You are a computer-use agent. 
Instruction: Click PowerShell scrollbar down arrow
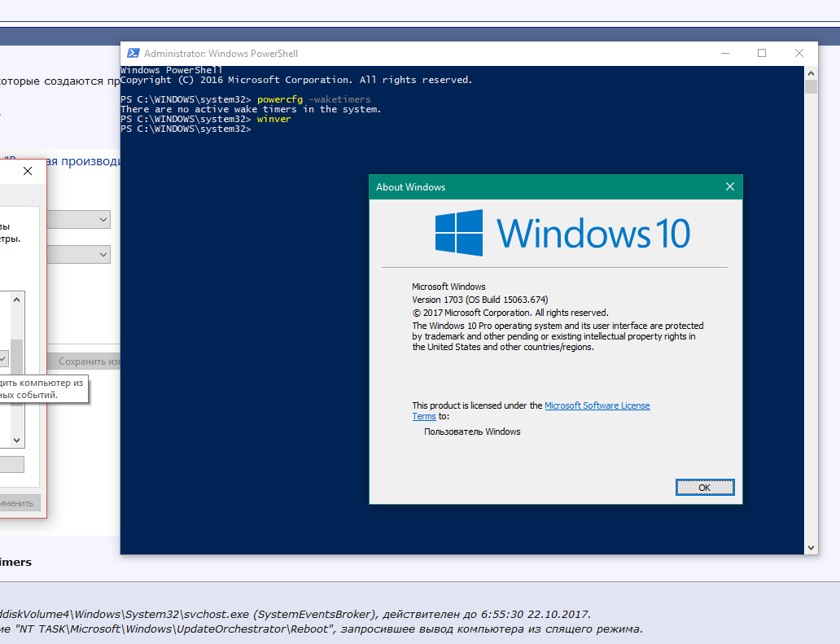pyautogui.click(x=811, y=548)
